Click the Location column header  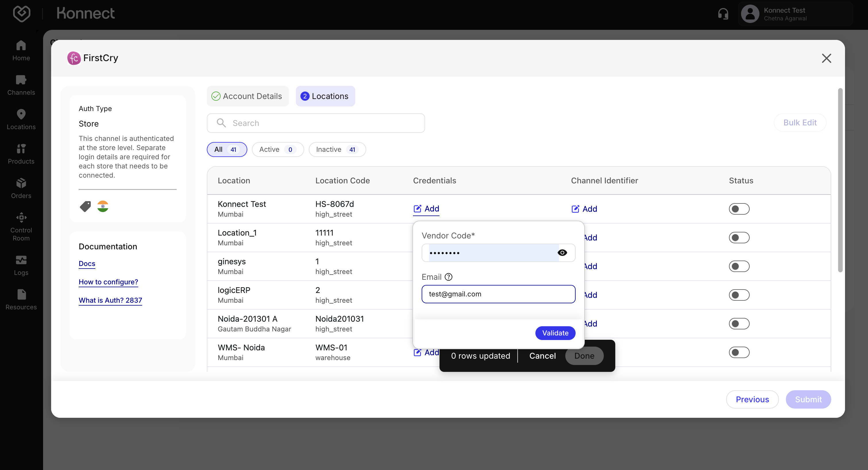(234, 180)
